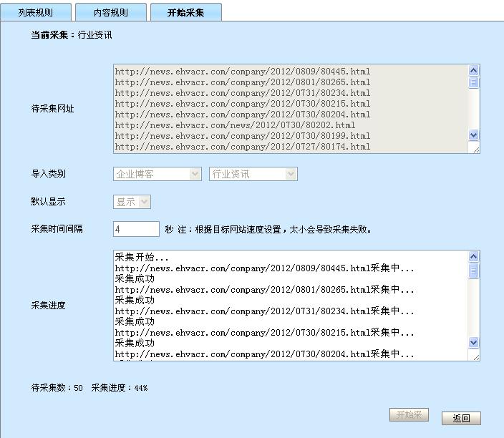Click the 采集进度 log scrollbar thumb

point(473,271)
